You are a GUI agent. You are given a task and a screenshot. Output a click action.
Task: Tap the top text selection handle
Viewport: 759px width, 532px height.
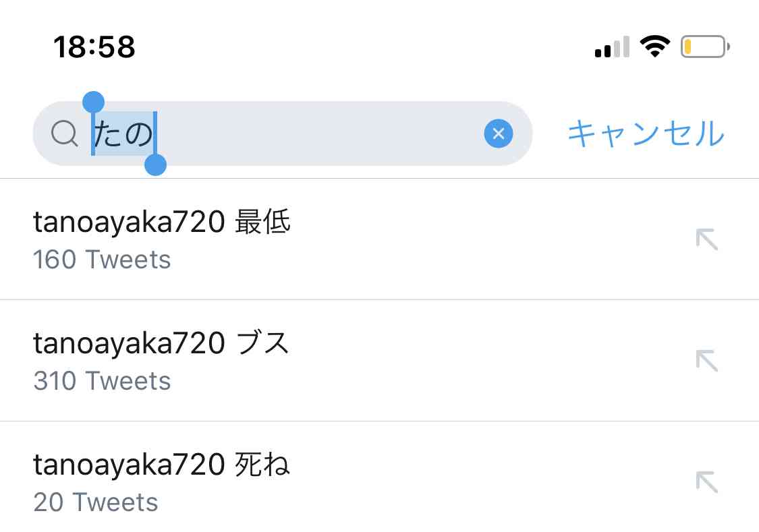click(93, 102)
